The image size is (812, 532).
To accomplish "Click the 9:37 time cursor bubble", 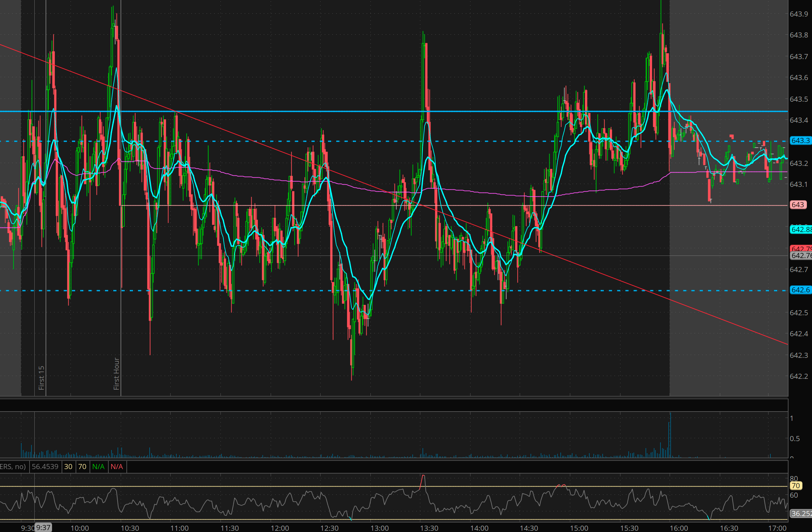I will (43, 528).
